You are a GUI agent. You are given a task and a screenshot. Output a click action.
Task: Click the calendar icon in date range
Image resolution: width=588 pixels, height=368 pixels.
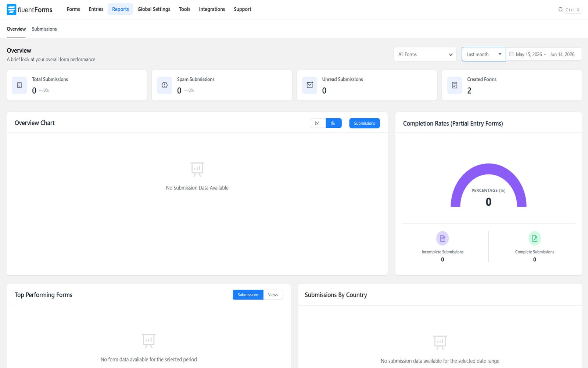[x=511, y=54]
